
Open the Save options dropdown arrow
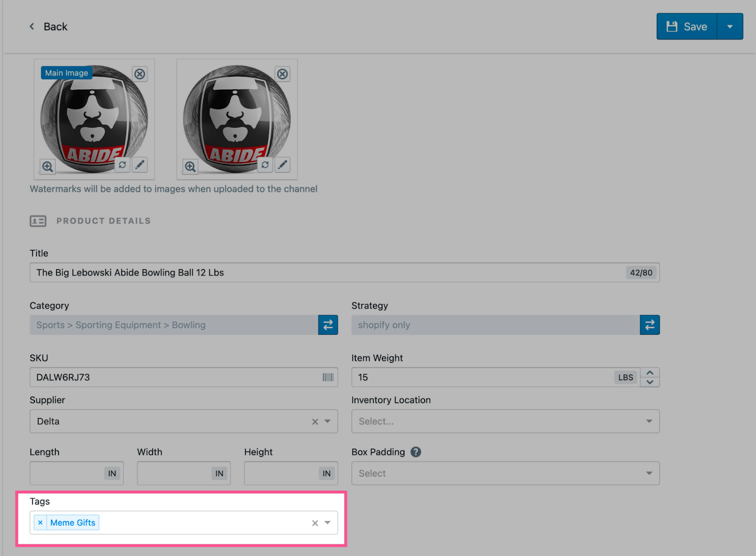(x=730, y=26)
